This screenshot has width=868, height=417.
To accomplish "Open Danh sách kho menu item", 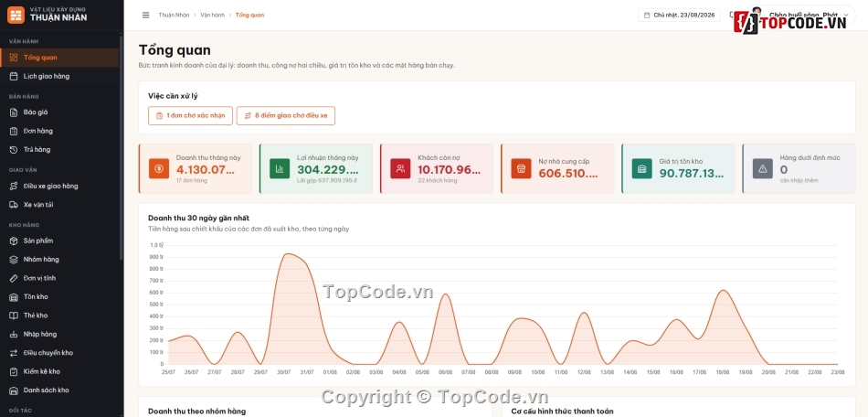I will point(59,390).
